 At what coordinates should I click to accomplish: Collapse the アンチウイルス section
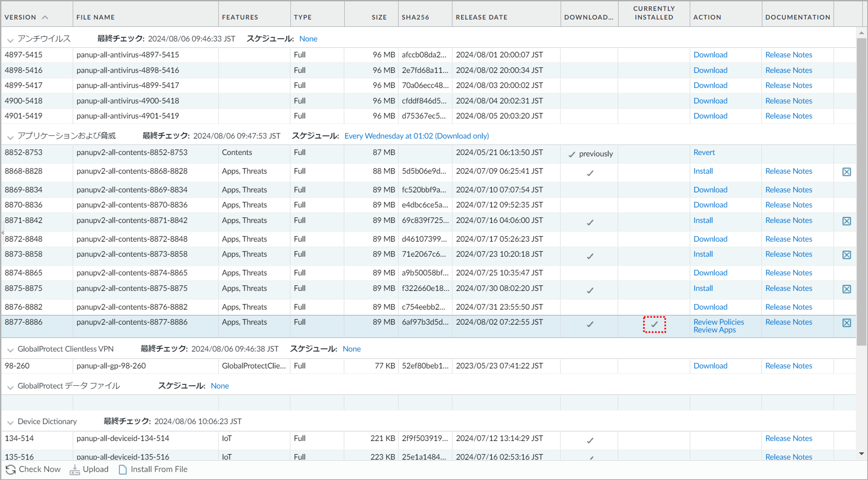tap(11, 40)
